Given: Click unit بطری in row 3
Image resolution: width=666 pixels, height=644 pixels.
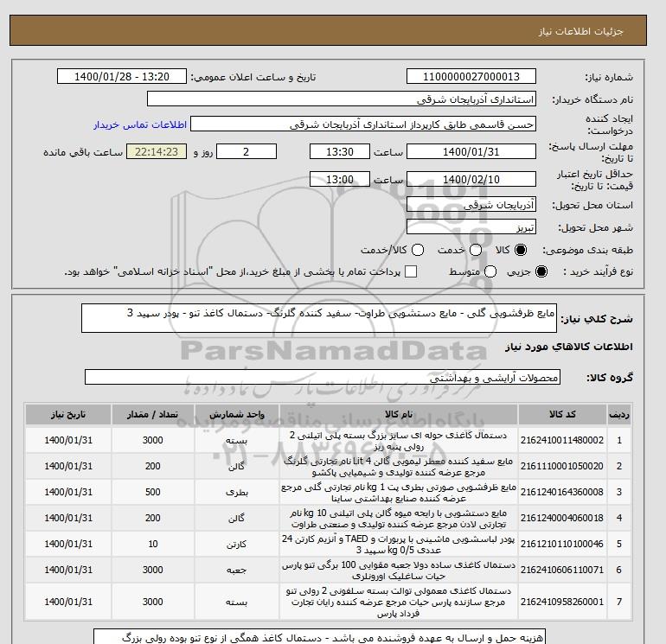Looking at the screenshot, I should (237, 493).
